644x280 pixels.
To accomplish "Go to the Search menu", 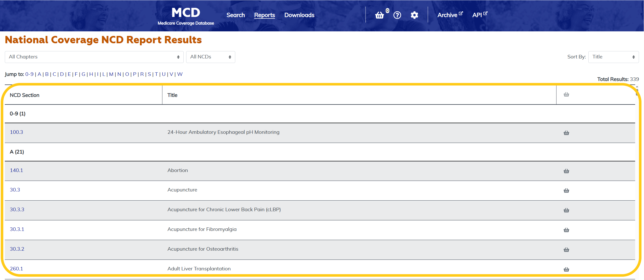I will coord(235,15).
